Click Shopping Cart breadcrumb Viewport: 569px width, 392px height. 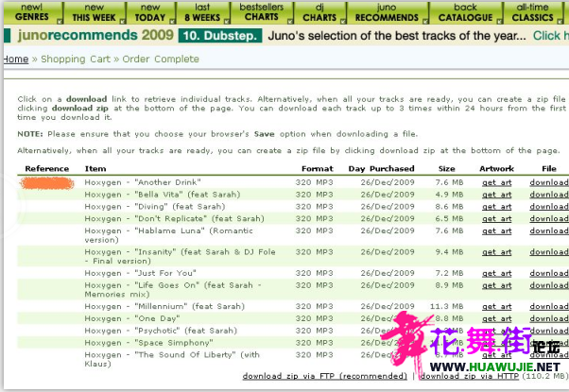(x=76, y=59)
